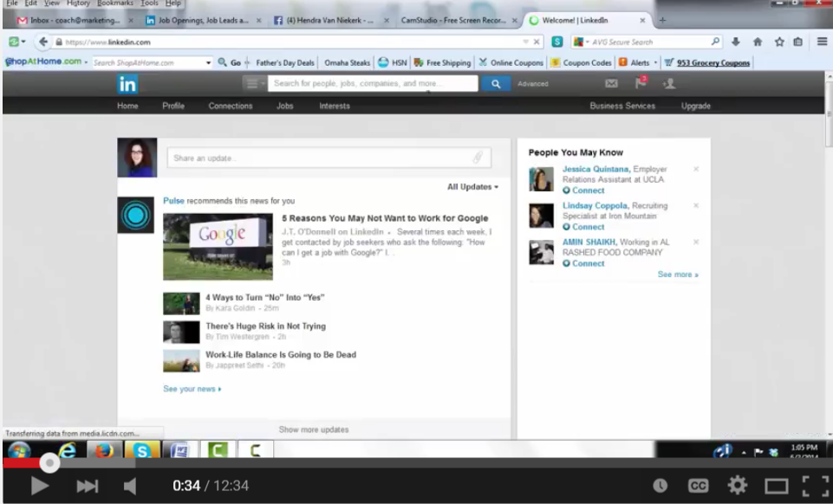This screenshot has width=833, height=504.
Task: Switch to the Job Openings LinkedIn tab
Action: pos(204,20)
